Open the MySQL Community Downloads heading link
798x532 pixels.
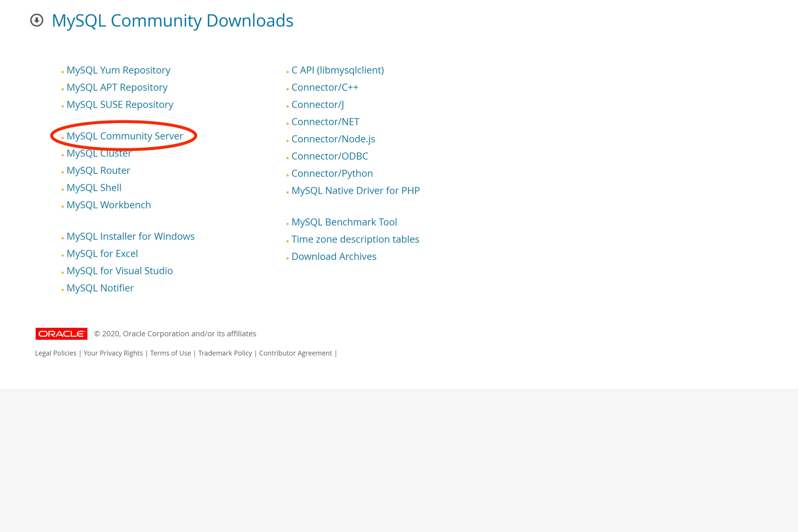172,21
